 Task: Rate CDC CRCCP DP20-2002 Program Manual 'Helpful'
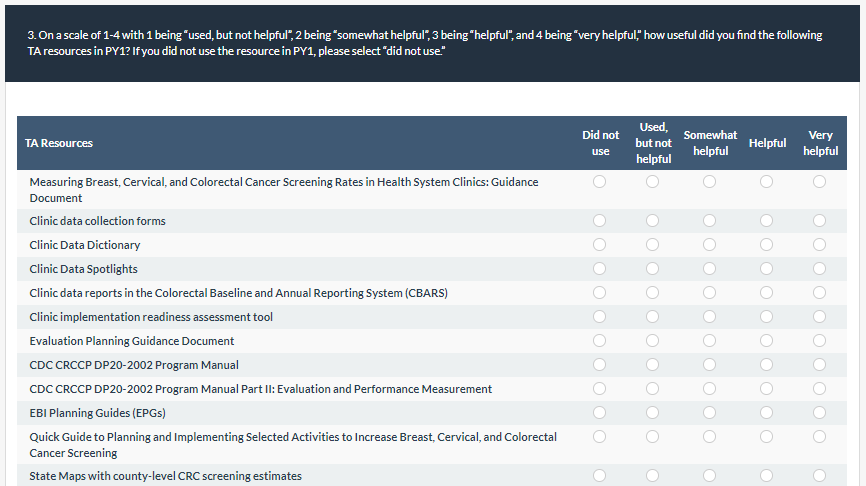click(767, 364)
